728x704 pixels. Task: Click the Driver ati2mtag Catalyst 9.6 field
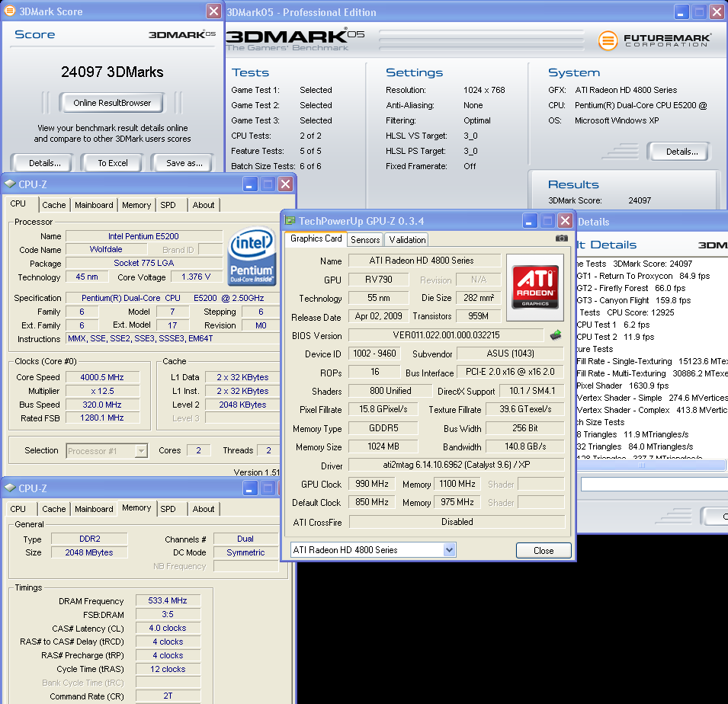click(x=457, y=465)
